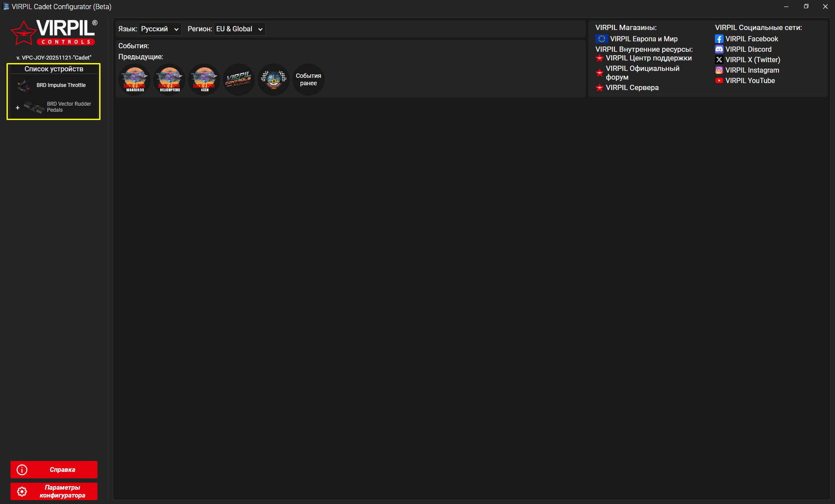The height and width of the screenshot is (504, 835).
Task: Open the Back 2 BFM Warbirds event
Action: click(135, 80)
